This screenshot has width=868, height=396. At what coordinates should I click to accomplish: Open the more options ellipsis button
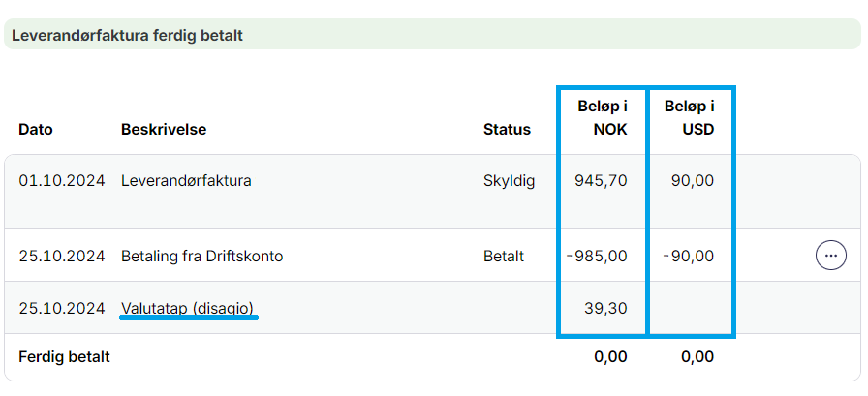830,256
